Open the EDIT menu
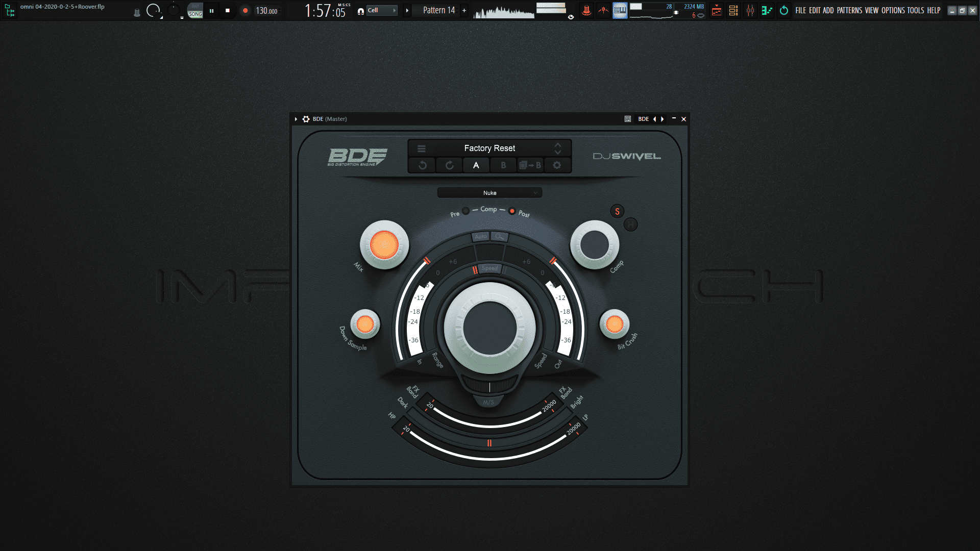Screen dimensions: 980x551 [815, 10]
